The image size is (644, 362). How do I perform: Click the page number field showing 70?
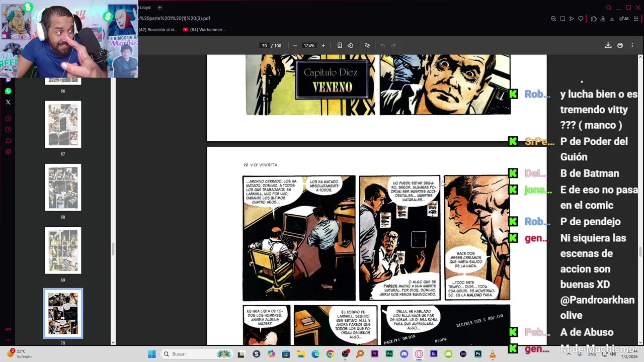click(264, 46)
